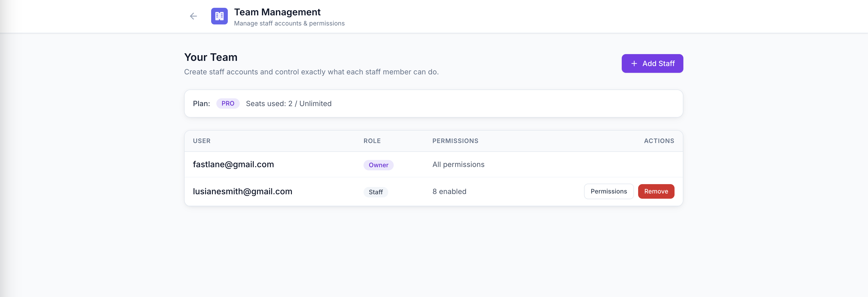Click the All permissions label
Viewport: 868px width, 297px height.
[x=458, y=164]
